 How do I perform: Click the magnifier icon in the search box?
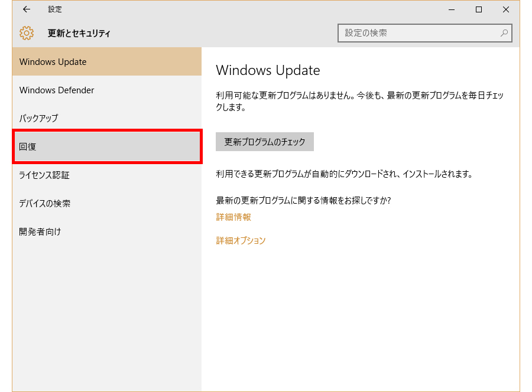click(x=504, y=33)
